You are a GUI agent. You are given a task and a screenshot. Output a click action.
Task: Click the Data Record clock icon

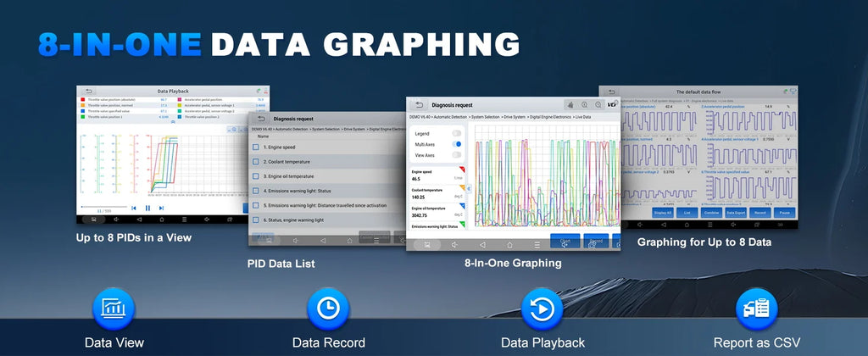328,309
